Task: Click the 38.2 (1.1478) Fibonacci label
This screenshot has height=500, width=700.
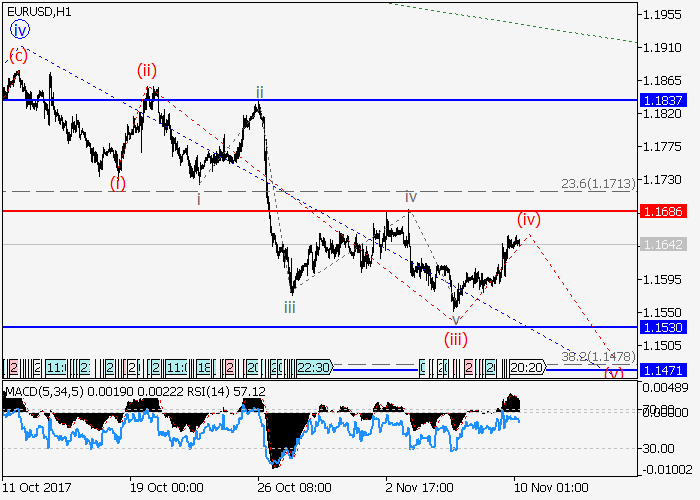Action: (599, 357)
